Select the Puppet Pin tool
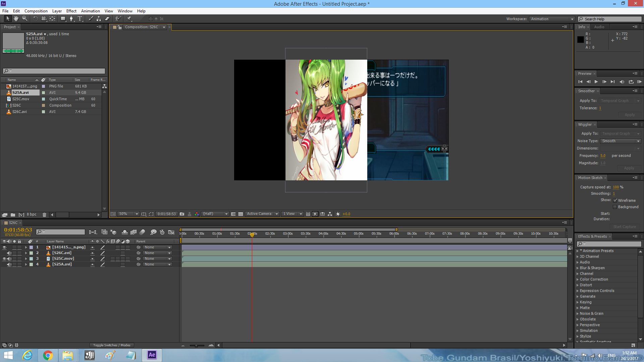Image resolution: width=644 pixels, height=362 pixels. [x=129, y=19]
